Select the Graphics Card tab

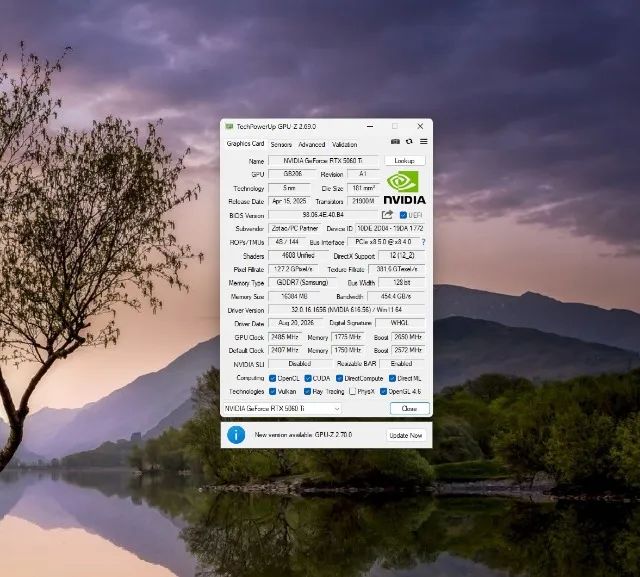point(245,144)
